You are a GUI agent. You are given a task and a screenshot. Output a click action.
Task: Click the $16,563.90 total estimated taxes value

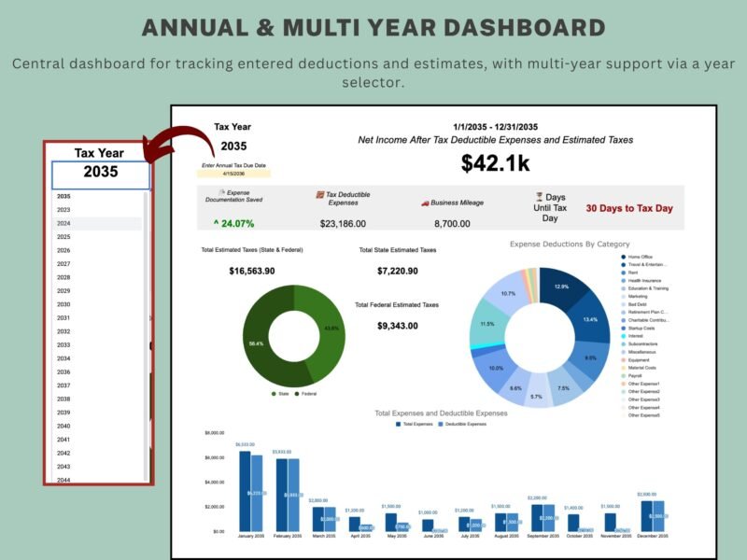click(x=251, y=271)
